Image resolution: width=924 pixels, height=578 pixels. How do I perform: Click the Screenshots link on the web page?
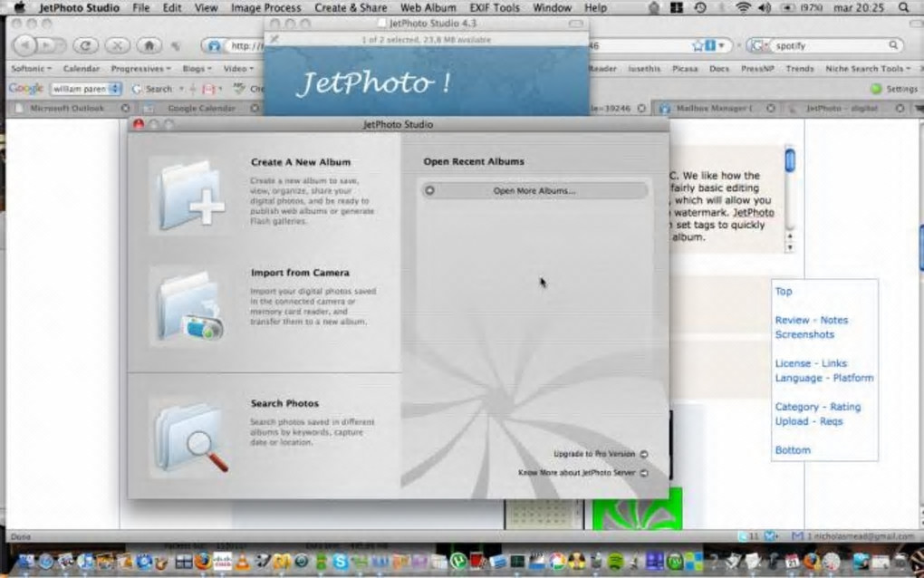point(804,334)
